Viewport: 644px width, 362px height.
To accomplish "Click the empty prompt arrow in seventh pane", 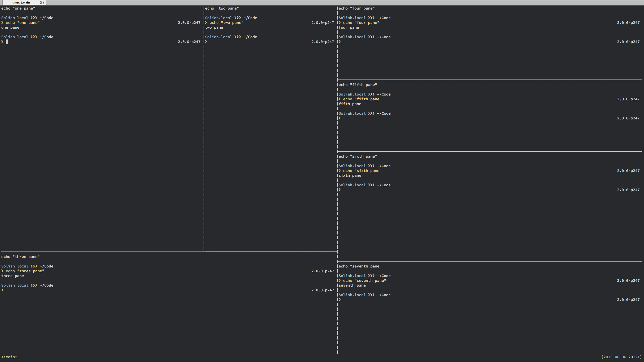I will pos(340,300).
